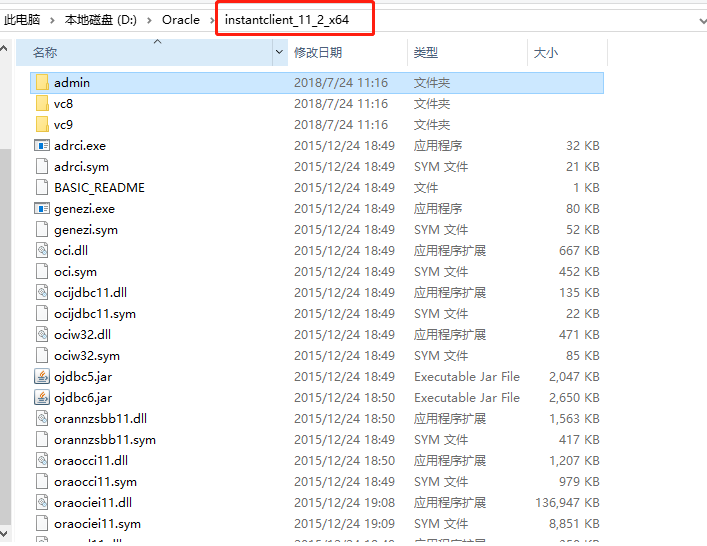Screen dimensions: 707x546
Task: Click the instantclient_11_2_x64 breadcrumb segment
Action: click(287, 20)
